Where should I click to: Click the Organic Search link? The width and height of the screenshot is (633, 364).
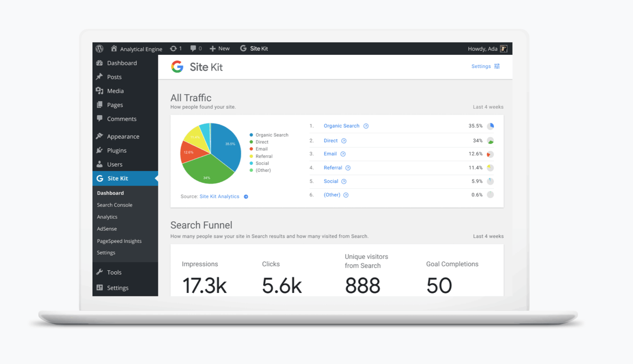[341, 126]
